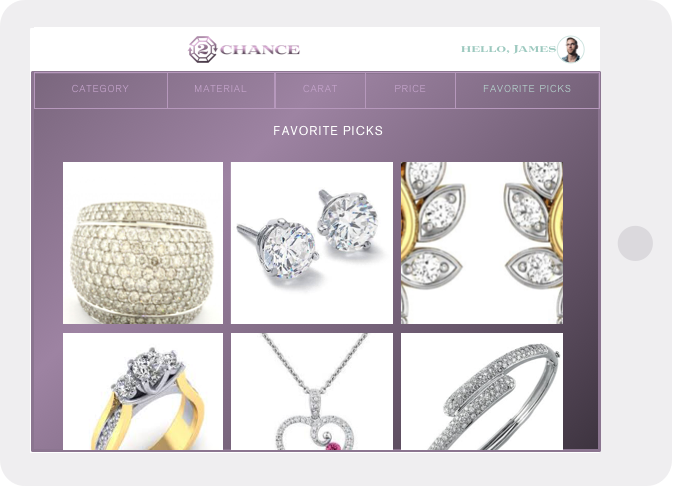Open James's profile avatar
The width and height of the screenshot is (676, 490).
[x=571, y=49]
